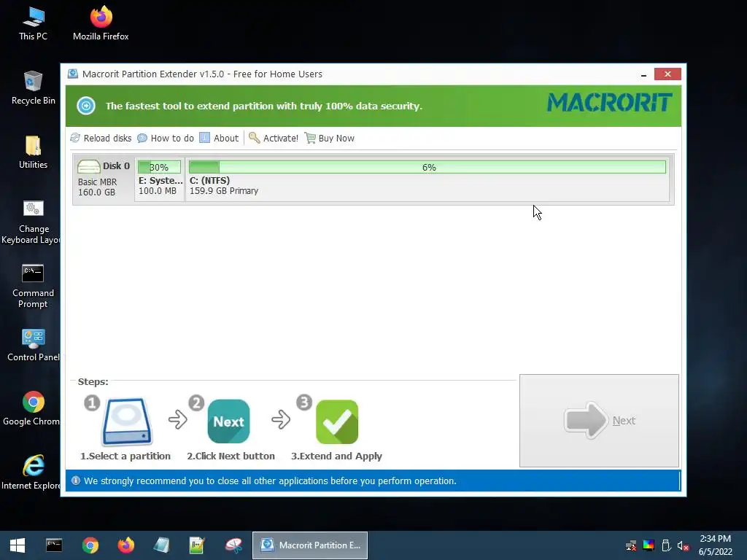Open Command Prompt desktop icon
Image resolution: width=747 pixels, height=560 pixels.
pyautogui.click(x=33, y=286)
